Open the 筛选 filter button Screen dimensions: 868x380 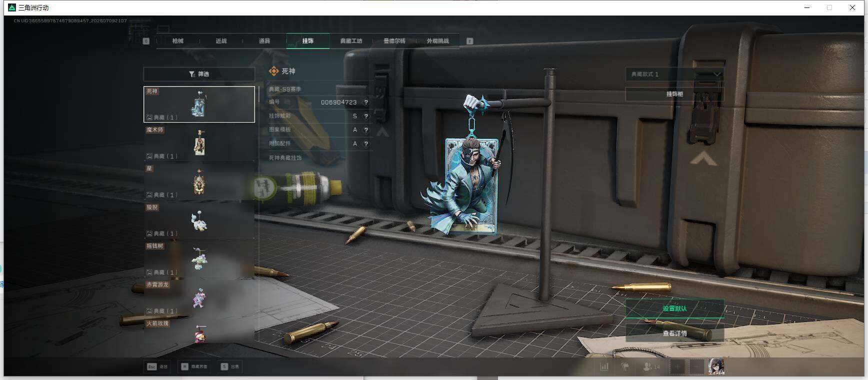click(199, 74)
